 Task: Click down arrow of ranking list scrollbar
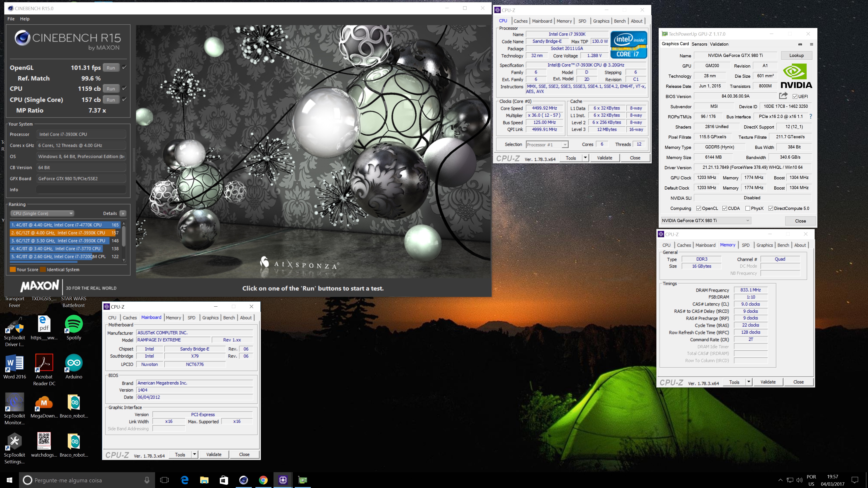pyautogui.click(x=124, y=260)
